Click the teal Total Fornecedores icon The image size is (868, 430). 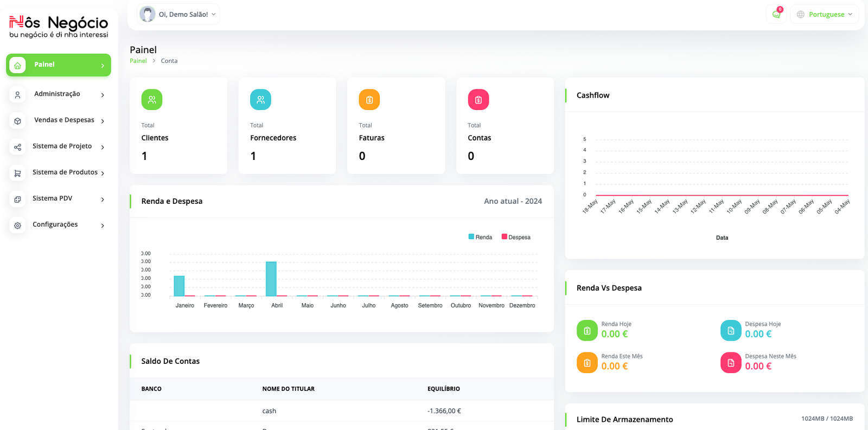click(x=260, y=100)
